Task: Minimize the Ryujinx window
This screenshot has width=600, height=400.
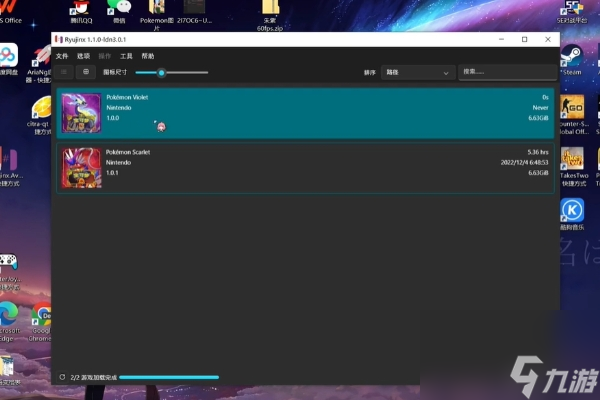Action: pyautogui.click(x=501, y=39)
